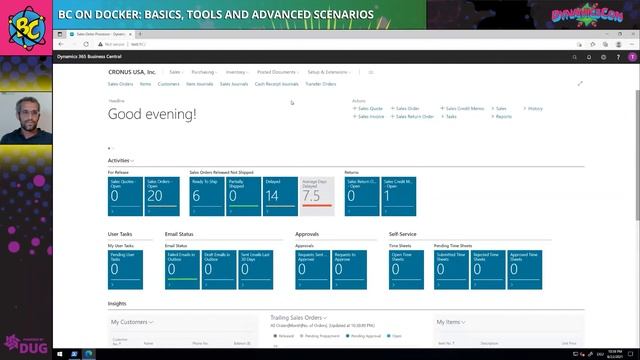Create a new Sales Credit Memo
This screenshot has width=640, height=360.
tap(462, 109)
